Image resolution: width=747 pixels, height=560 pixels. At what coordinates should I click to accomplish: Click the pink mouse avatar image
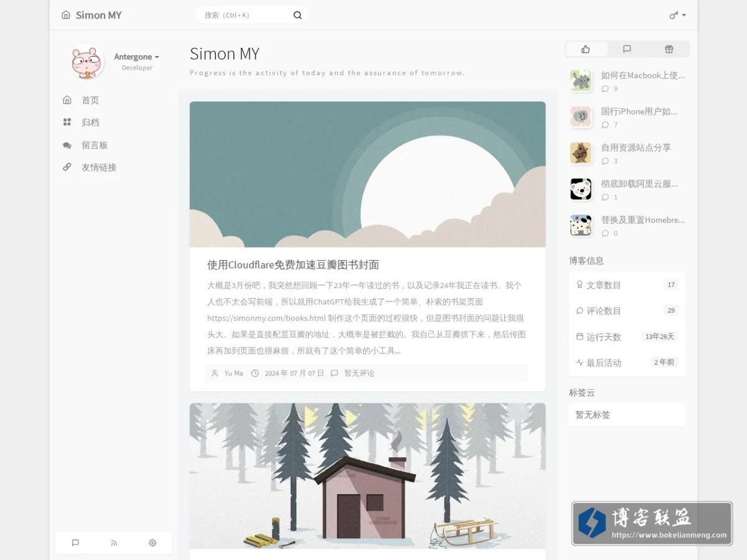[87, 62]
